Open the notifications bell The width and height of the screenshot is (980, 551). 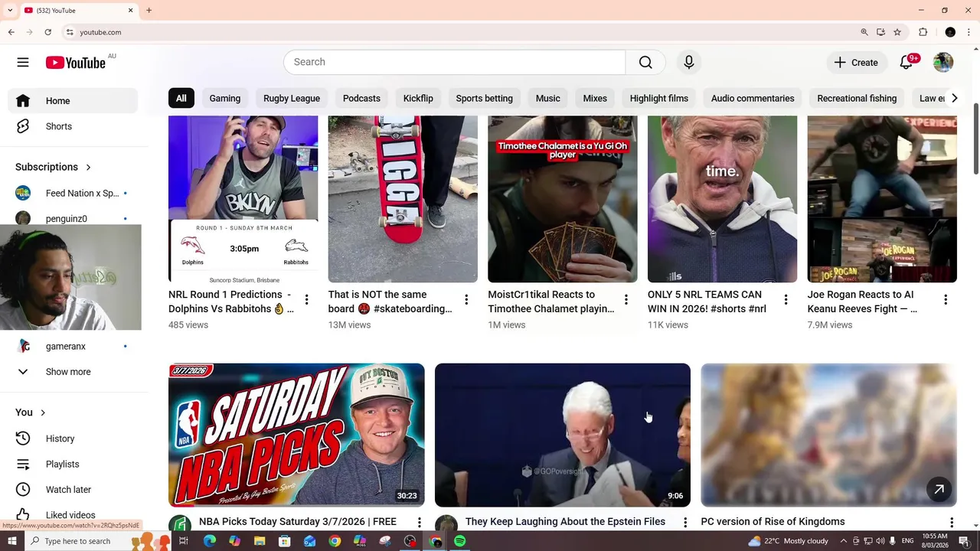click(906, 62)
